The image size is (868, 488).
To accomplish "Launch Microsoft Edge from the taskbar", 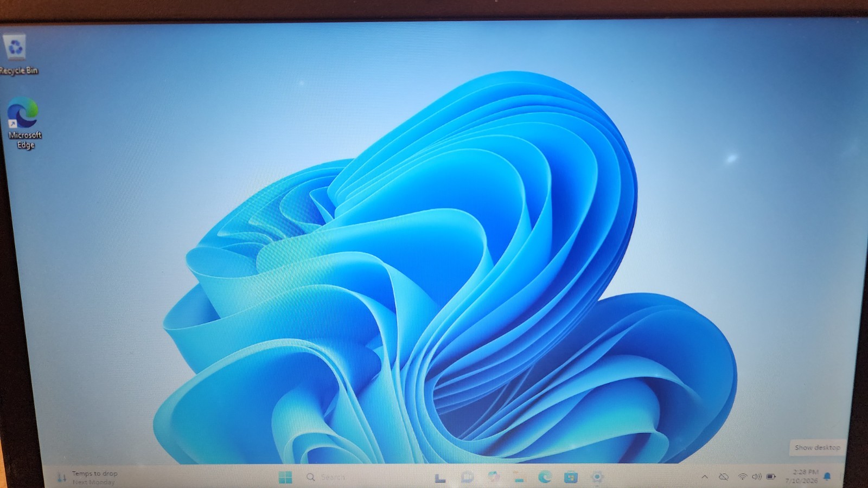I will point(545,477).
